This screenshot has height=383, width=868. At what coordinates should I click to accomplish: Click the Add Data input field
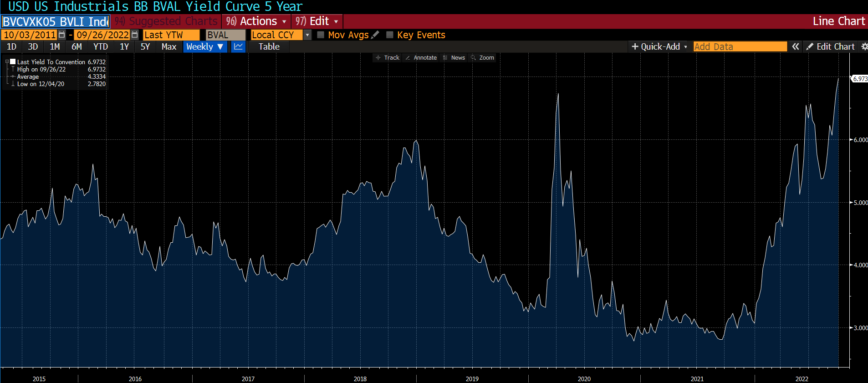pos(740,46)
